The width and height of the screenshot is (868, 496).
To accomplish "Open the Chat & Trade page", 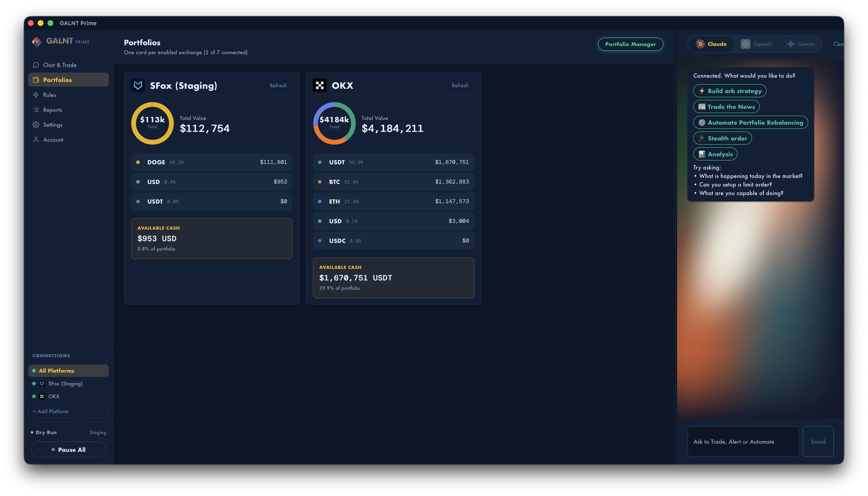I will pos(69,65).
